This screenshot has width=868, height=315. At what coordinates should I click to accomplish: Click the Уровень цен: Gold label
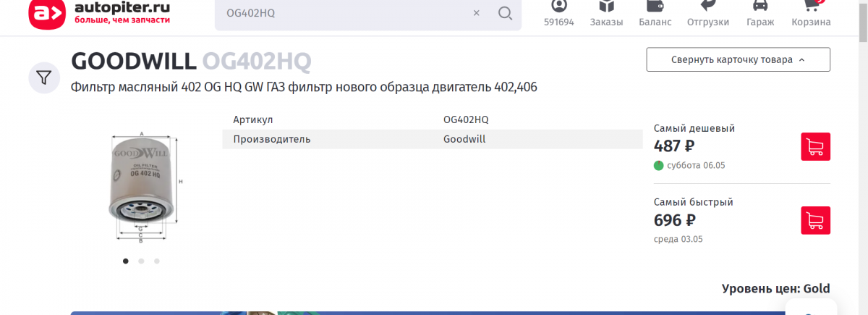pyautogui.click(x=776, y=288)
